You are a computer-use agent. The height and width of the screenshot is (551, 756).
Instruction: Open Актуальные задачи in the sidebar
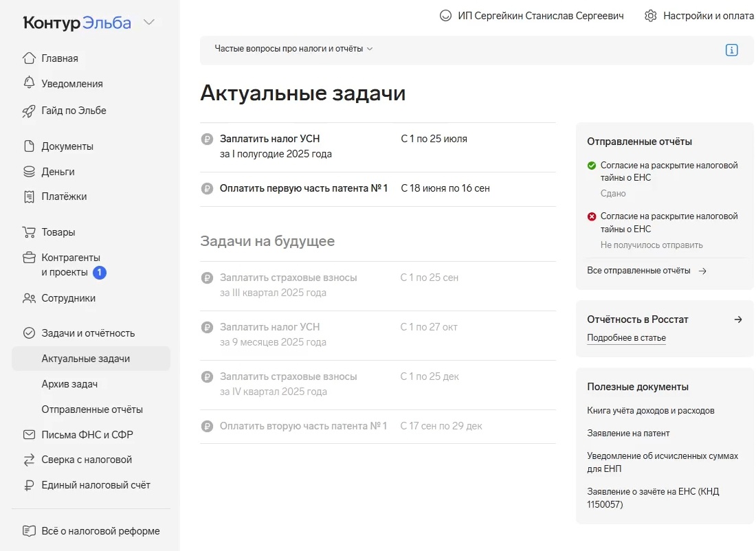(x=91, y=359)
